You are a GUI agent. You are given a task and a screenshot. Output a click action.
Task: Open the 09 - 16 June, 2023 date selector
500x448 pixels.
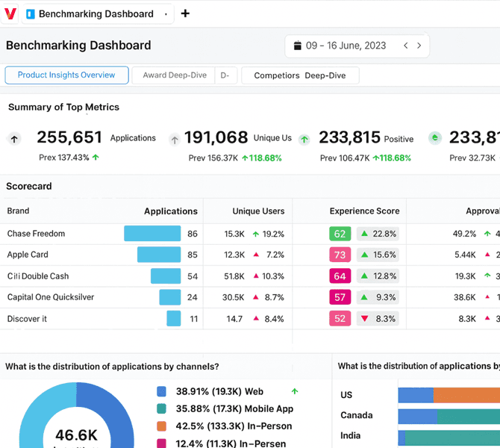click(357, 46)
